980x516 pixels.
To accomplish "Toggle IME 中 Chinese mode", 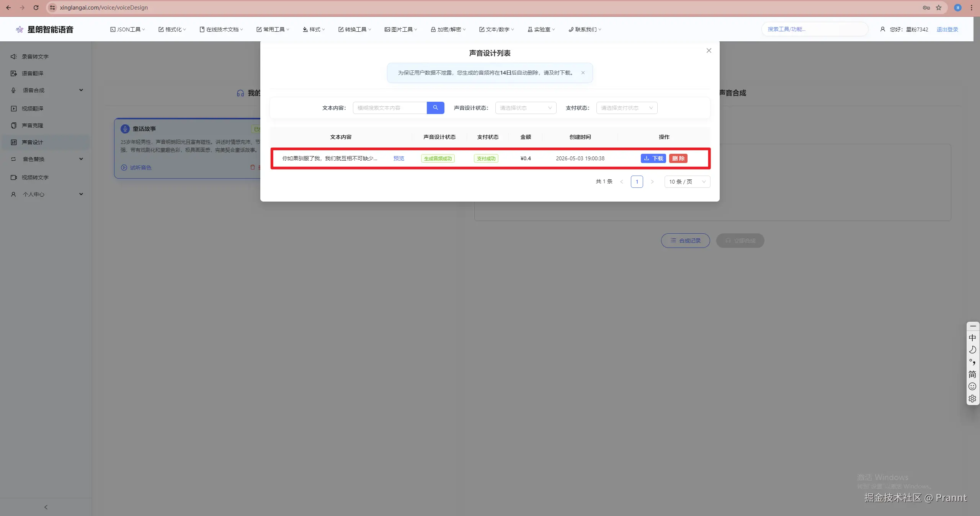I will pyautogui.click(x=972, y=338).
